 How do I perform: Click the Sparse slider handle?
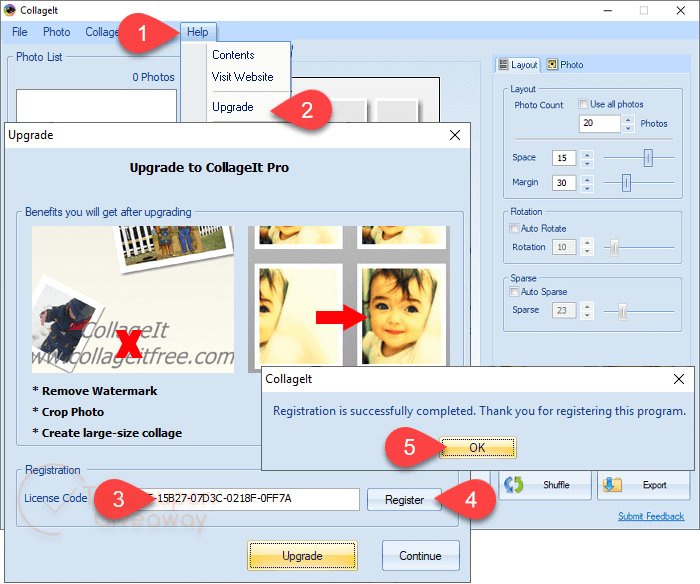(x=622, y=311)
